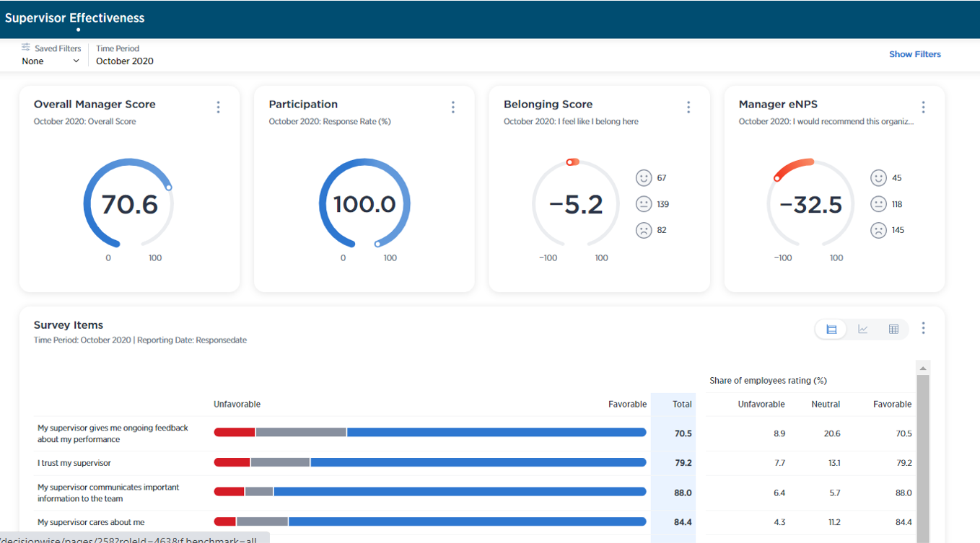Open the Belonging Score card options menu
Image resolution: width=980 pixels, height=543 pixels.
688,107
